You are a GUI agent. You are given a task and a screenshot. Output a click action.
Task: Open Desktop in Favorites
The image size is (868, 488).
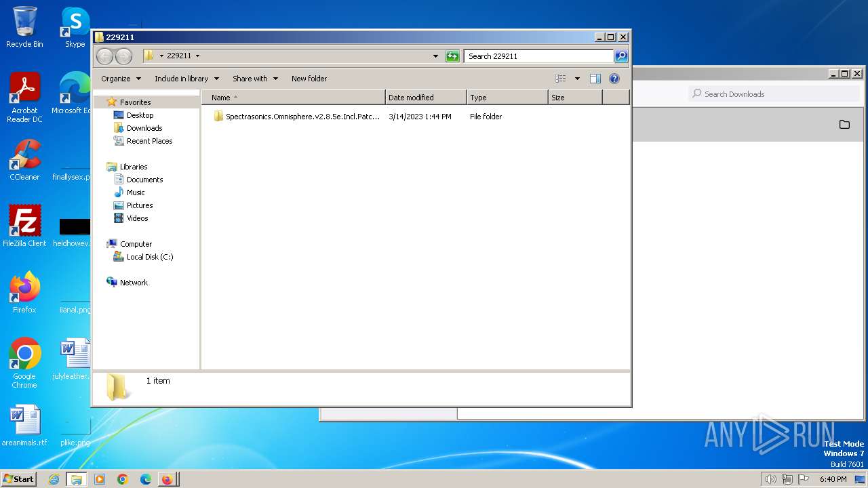tap(140, 115)
